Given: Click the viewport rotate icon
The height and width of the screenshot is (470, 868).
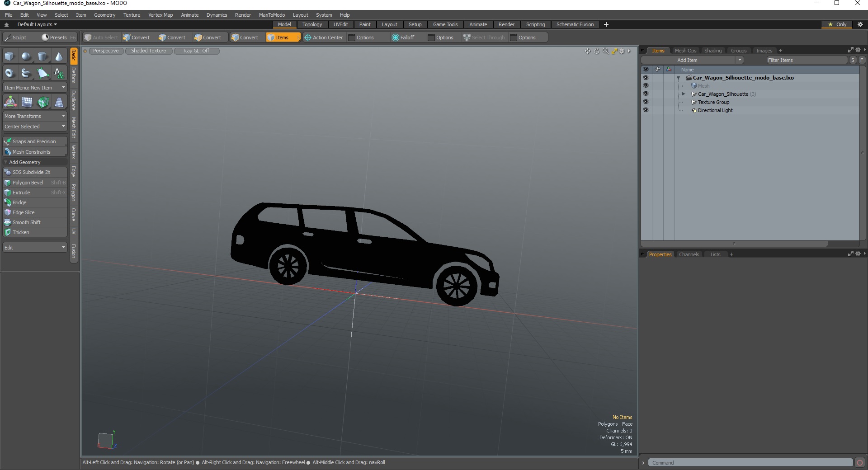Looking at the screenshot, I should (x=596, y=51).
